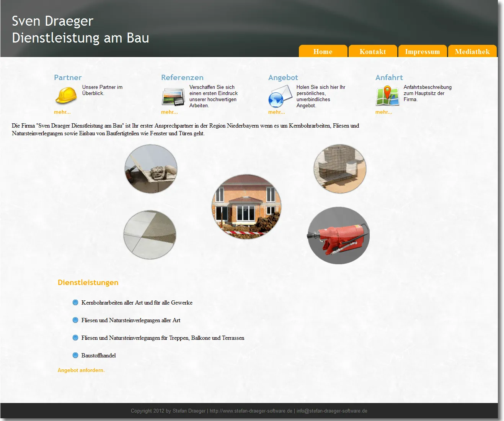Expand the Partner section via mehr... link
The image size is (504, 421).
pos(62,112)
